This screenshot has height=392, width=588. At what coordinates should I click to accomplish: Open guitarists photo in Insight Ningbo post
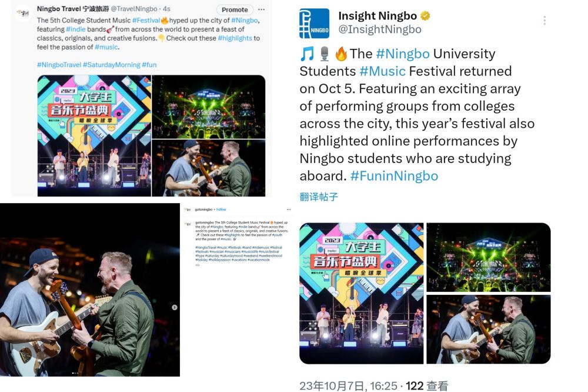[489, 329]
